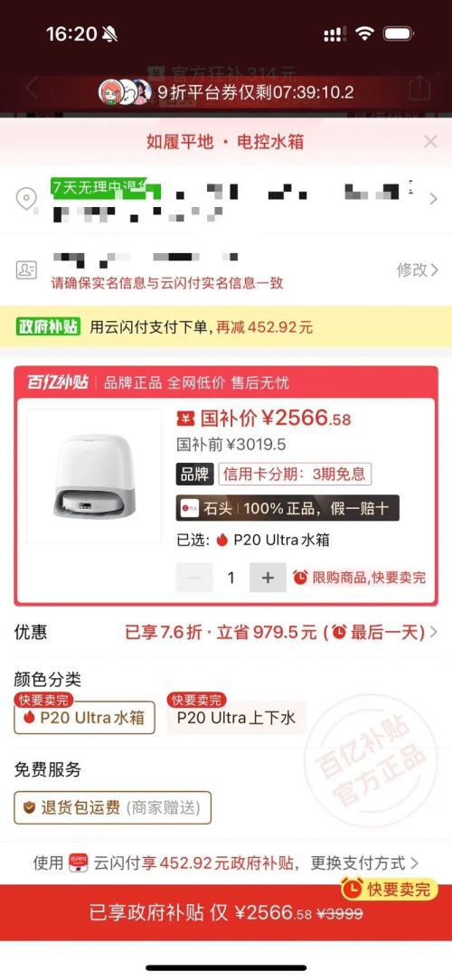
Task: Tap the 云闪付 payment logo icon
Action: point(78,863)
